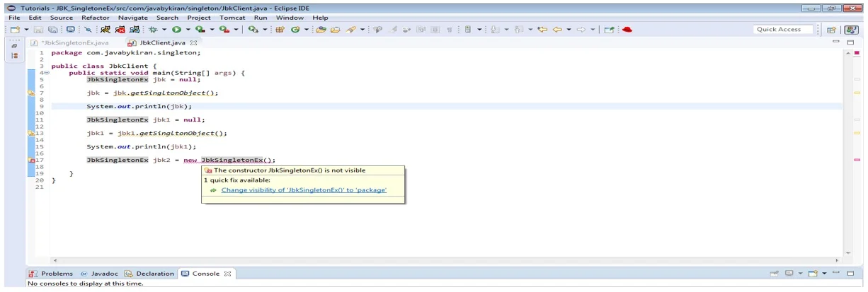The width and height of the screenshot is (868, 292).
Task: Click the Package Explorer fast view icon
Action: [x=14, y=56]
